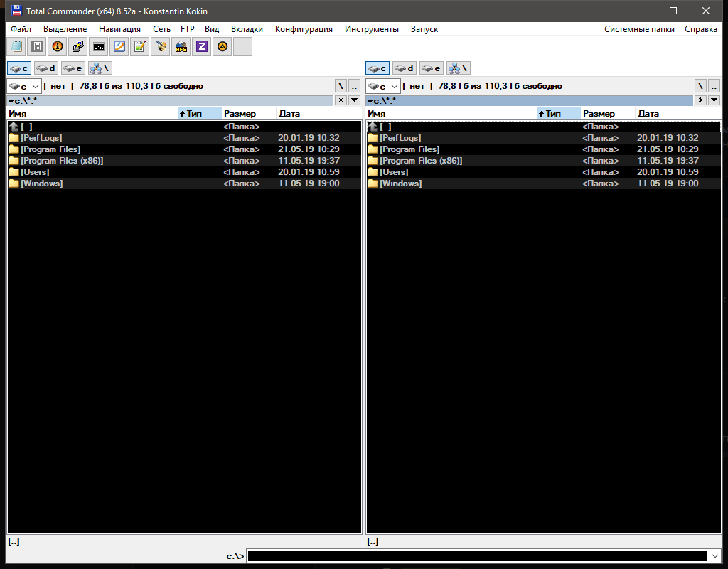Image resolution: width=728 pixels, height=569 pixels.
Task: Go to root with left panel backslash button
Action: pos(341,86)
